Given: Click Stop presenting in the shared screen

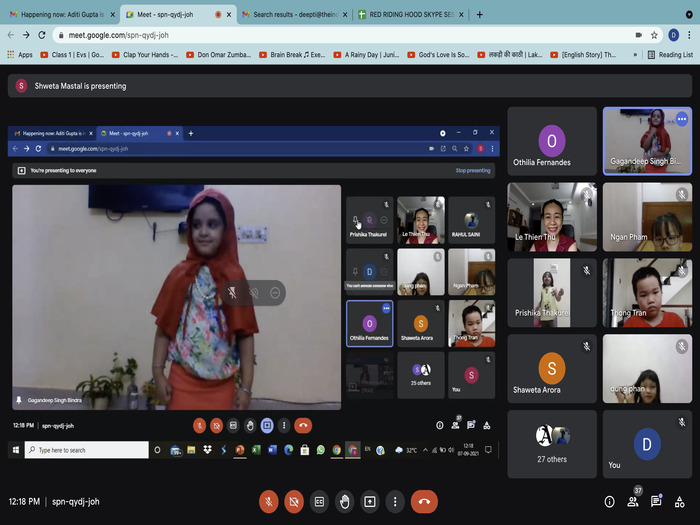Looking at the screenshot, I should click(473, 171).
